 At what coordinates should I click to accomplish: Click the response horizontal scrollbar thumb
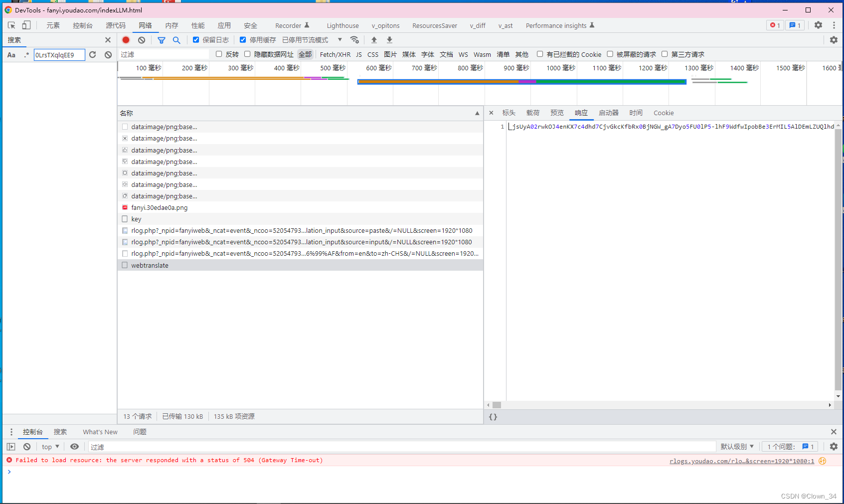click(x=497, y=405)
